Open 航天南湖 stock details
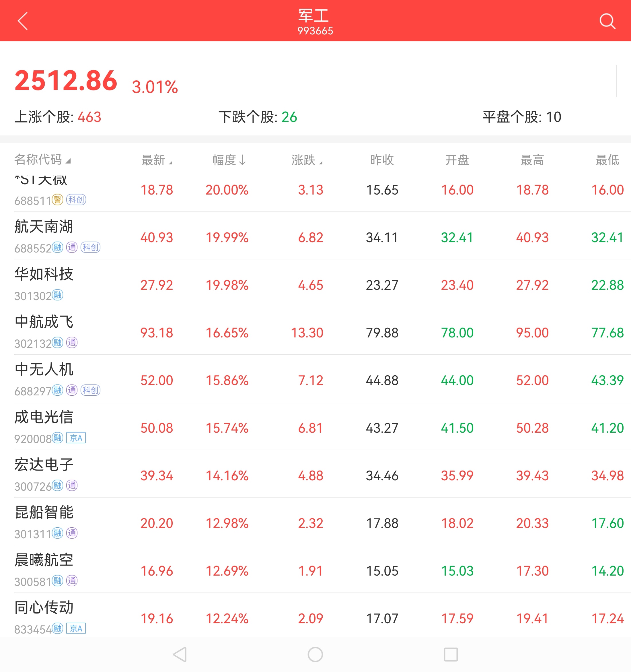 click(x=44, y=226)
